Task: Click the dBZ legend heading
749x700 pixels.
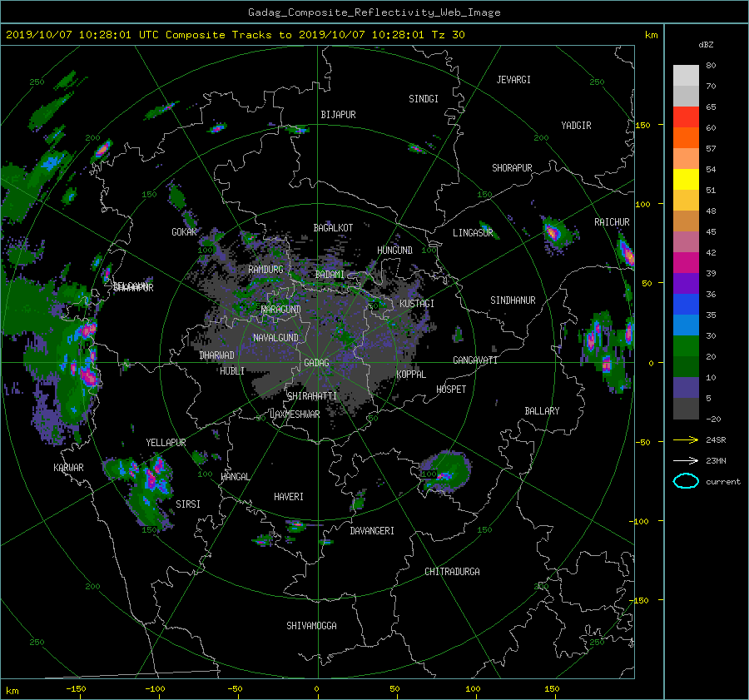Action: [x=706, y=45]
